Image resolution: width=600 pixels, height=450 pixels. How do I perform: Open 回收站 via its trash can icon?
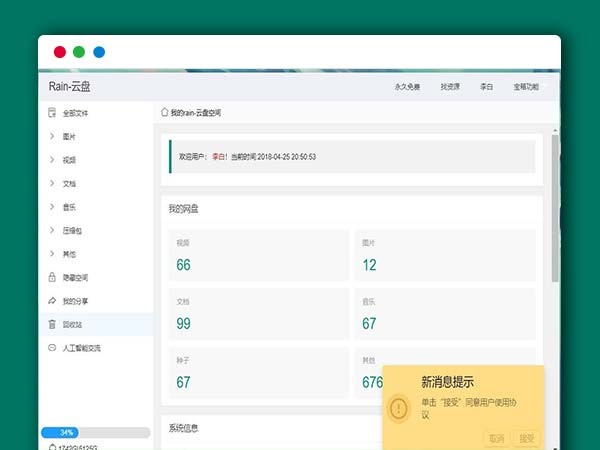[52, 324]
